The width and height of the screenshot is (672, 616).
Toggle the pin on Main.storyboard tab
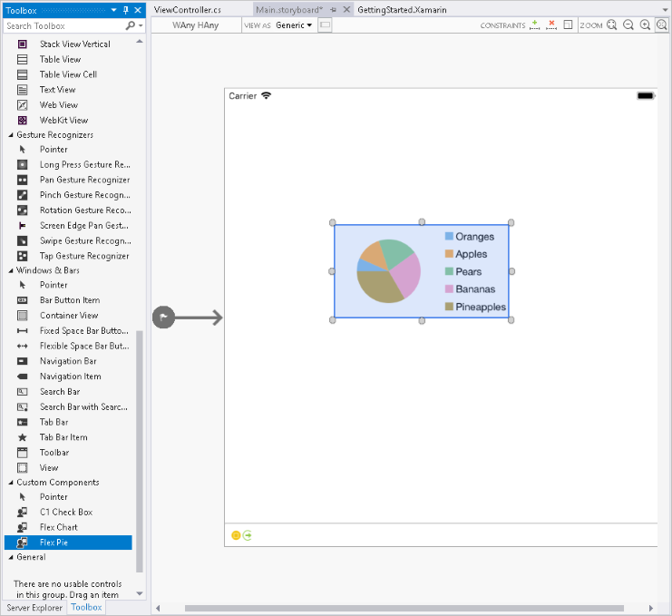click(x=333, y=10)
